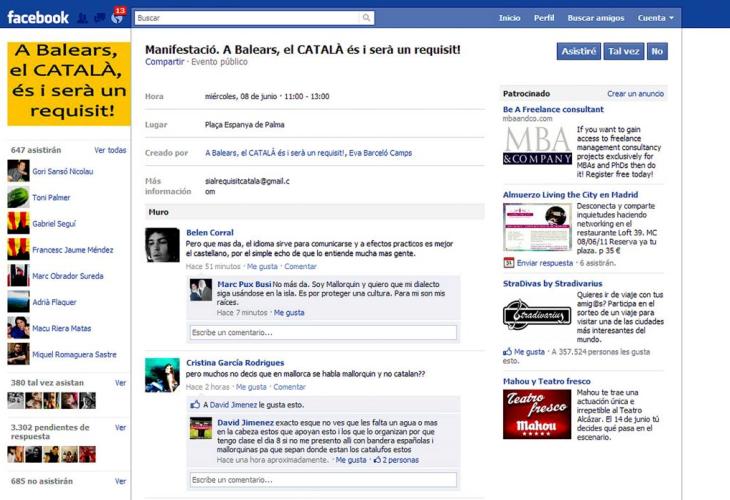
Task: Click the search magnifier icon
Action: pyautogui.click(x=367, y=18)
